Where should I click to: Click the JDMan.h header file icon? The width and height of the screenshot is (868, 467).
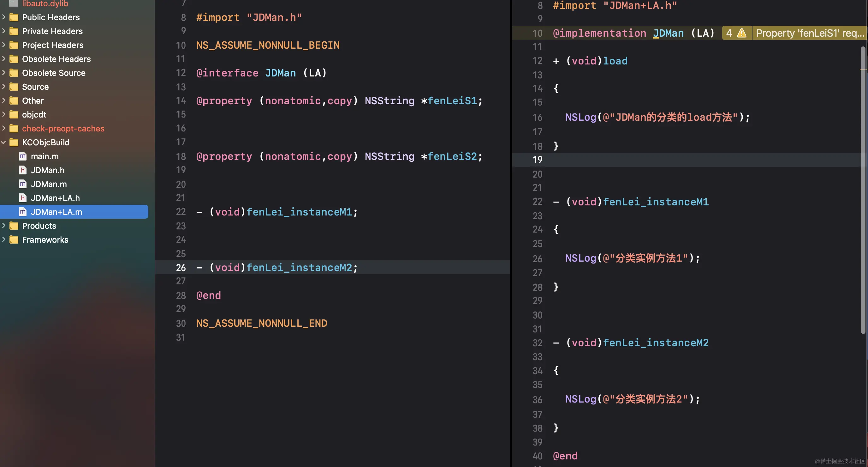tap(23, 170)
